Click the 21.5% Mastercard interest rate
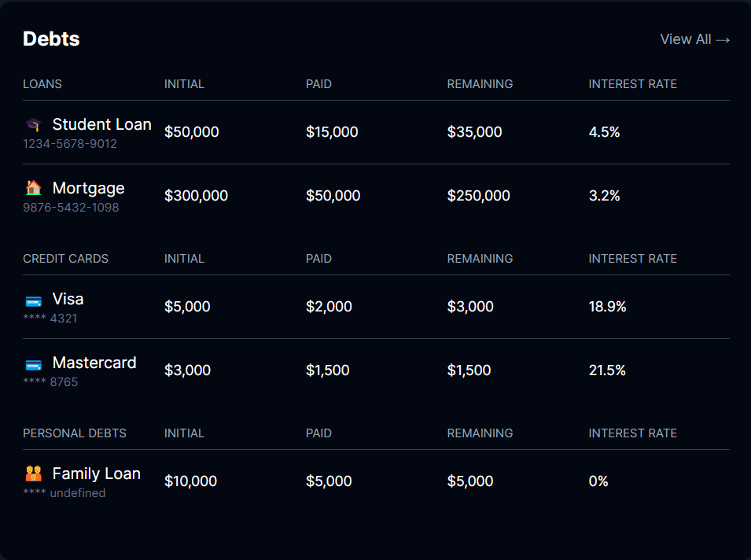 [x=609, y=370]
